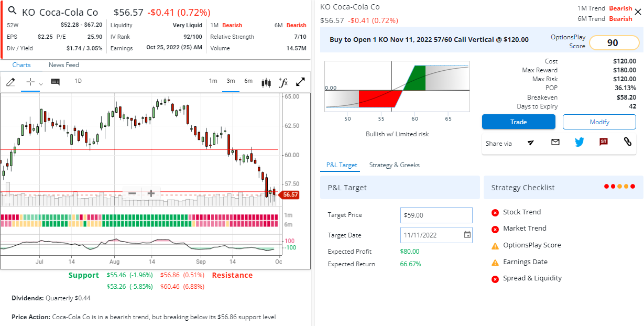
Task: Select the pencil drawing tool
Action: coord(10,82)
